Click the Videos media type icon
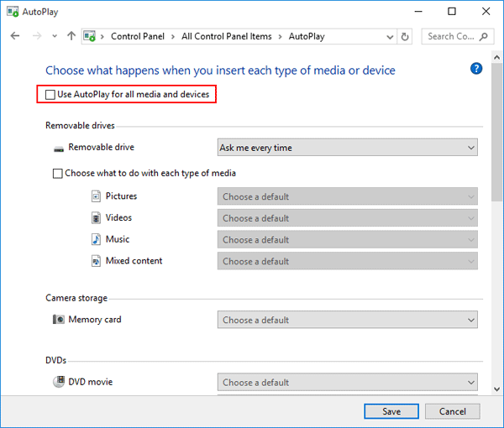Viewport: 504px width, 428px height. click(x=96, y=218)
